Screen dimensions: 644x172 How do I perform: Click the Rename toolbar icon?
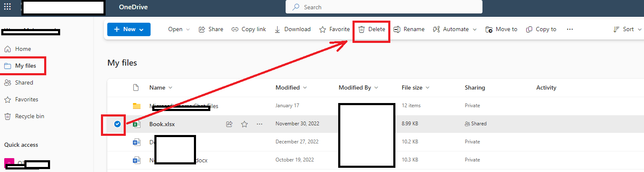(x=397, y=29)
